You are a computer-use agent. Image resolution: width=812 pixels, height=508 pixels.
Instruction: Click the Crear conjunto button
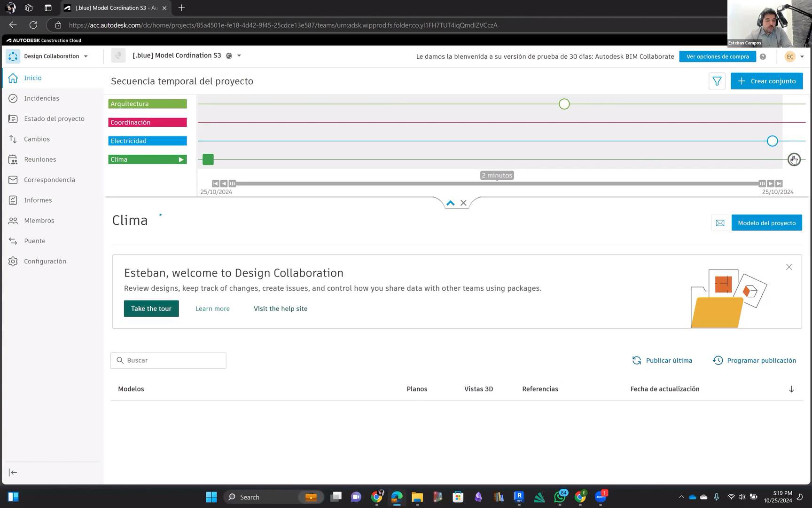[x=766, y=81]
